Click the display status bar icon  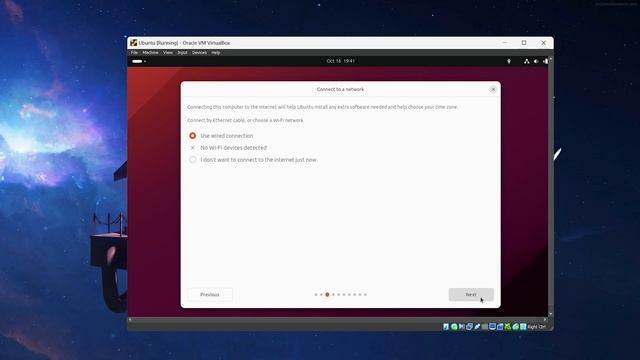point(492,327)
